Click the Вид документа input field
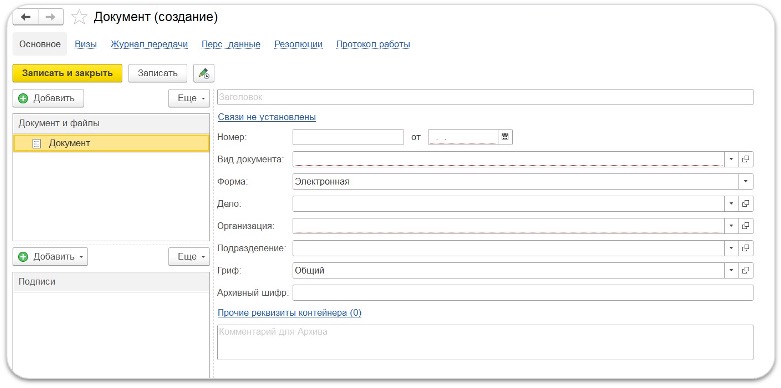The height and width of the screenshot is (388, 781). coord(509,159)
